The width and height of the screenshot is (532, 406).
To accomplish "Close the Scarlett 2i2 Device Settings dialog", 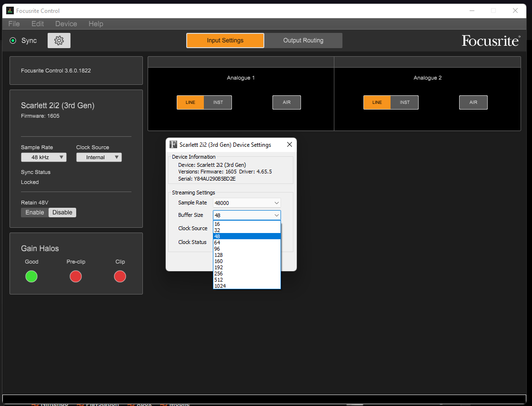I will (x=290, y=144).
